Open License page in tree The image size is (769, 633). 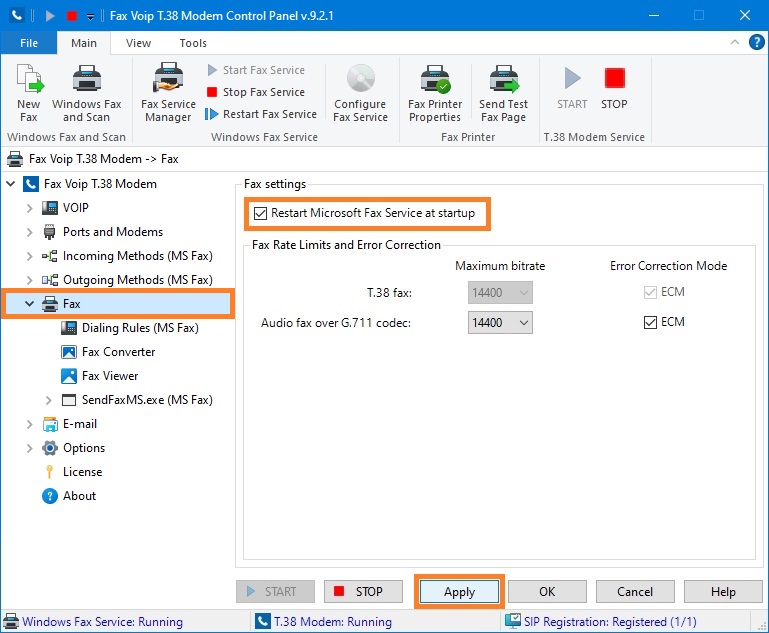coord(82,472)
